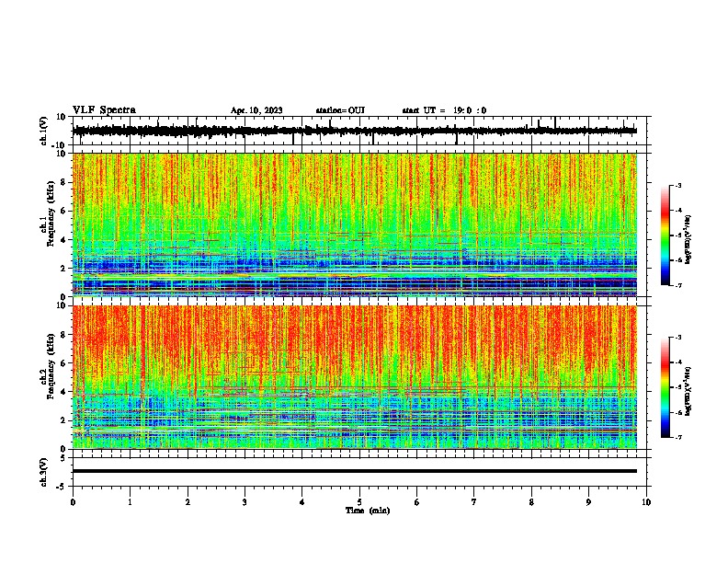Click the ch.3(V) flat black trace

tap(355, 471)
